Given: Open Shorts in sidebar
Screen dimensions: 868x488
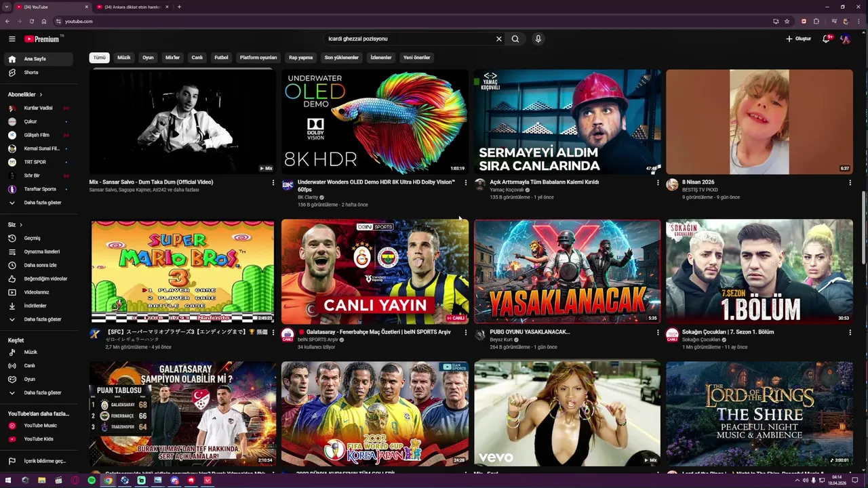Looking at the screenshot, I should (x=40, y=73).
